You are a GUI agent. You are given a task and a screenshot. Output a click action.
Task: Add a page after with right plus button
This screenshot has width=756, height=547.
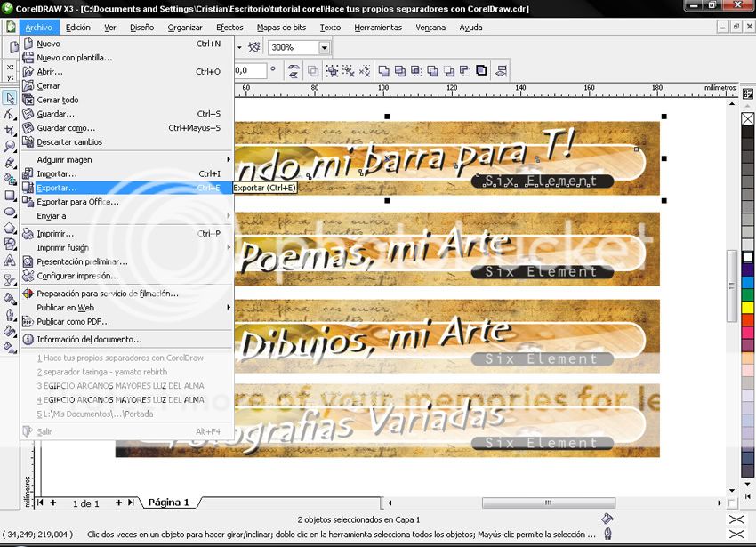118,503
